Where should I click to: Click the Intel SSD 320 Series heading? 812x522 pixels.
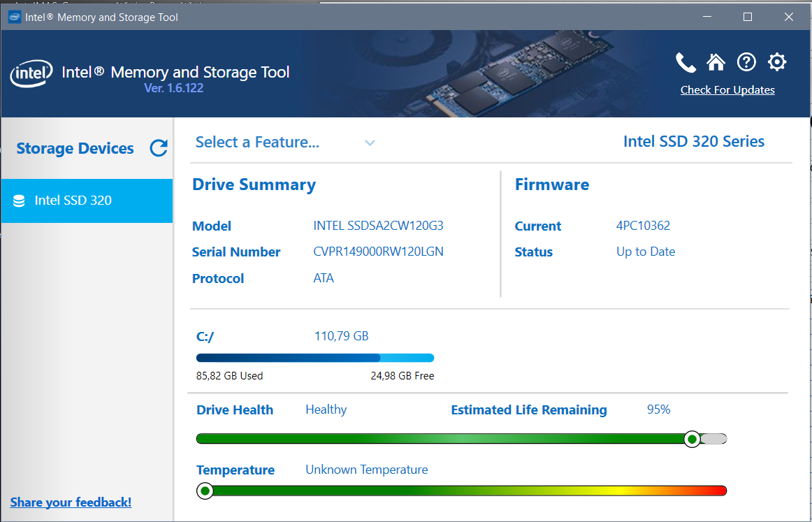[694, 141]
